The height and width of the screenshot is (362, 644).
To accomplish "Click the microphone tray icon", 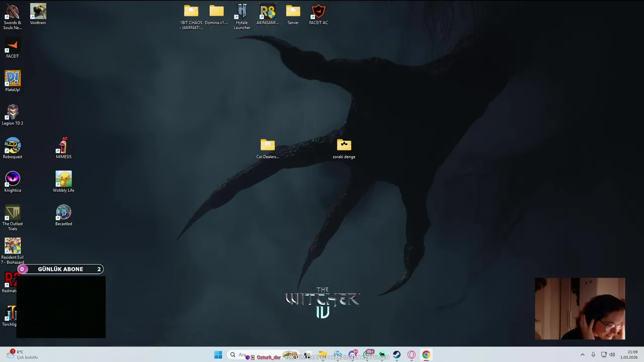I will click(593, 355).
